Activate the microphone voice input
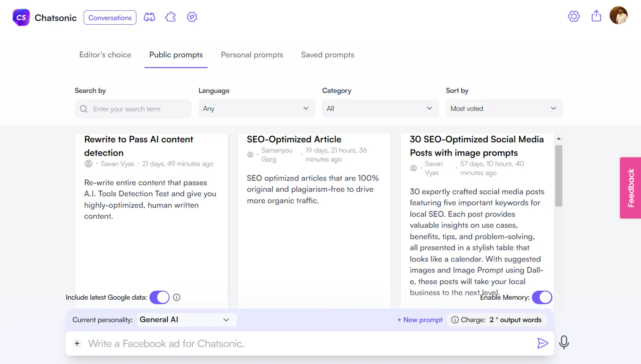The height and width of the screenshot is (364, 641). point(564,343)
